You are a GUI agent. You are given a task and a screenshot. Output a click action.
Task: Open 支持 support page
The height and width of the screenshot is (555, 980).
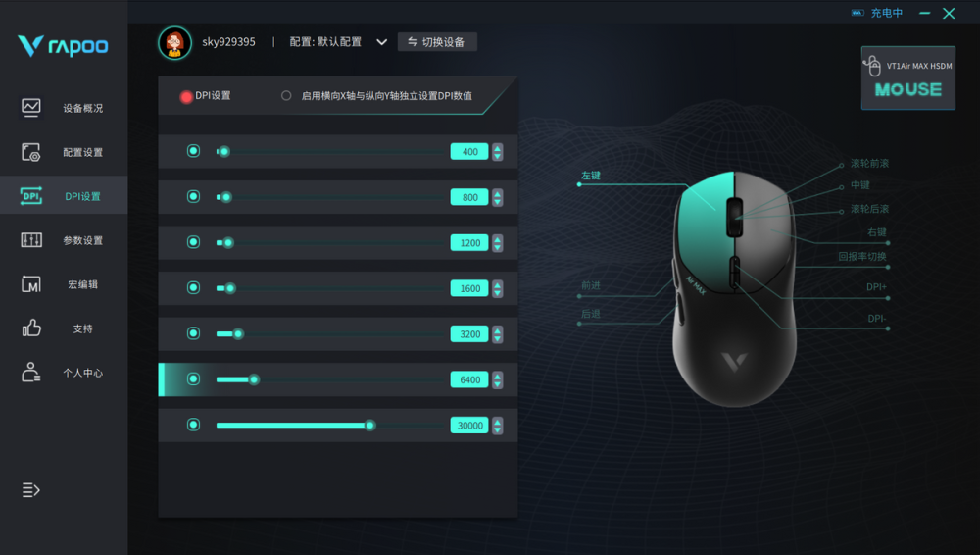[82, 328]
